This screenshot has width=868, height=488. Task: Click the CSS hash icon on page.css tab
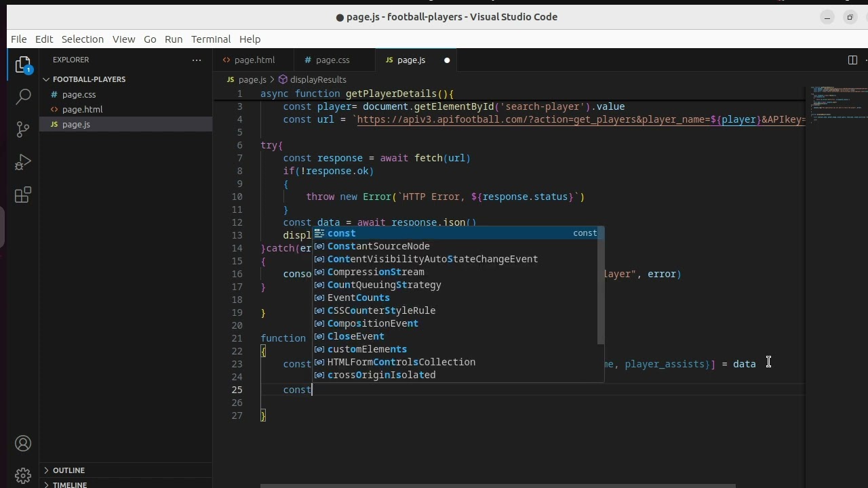(308, 60)
